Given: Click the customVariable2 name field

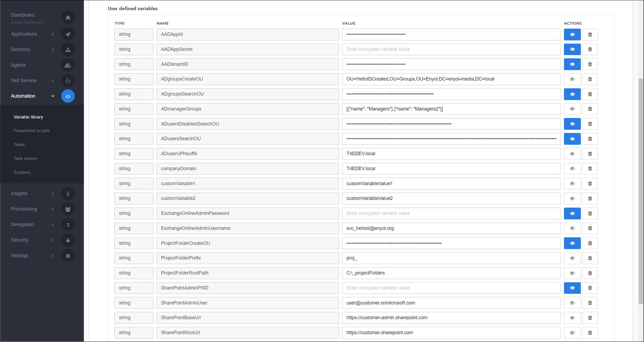Looking at the screenshot, I should click(248, 198).
